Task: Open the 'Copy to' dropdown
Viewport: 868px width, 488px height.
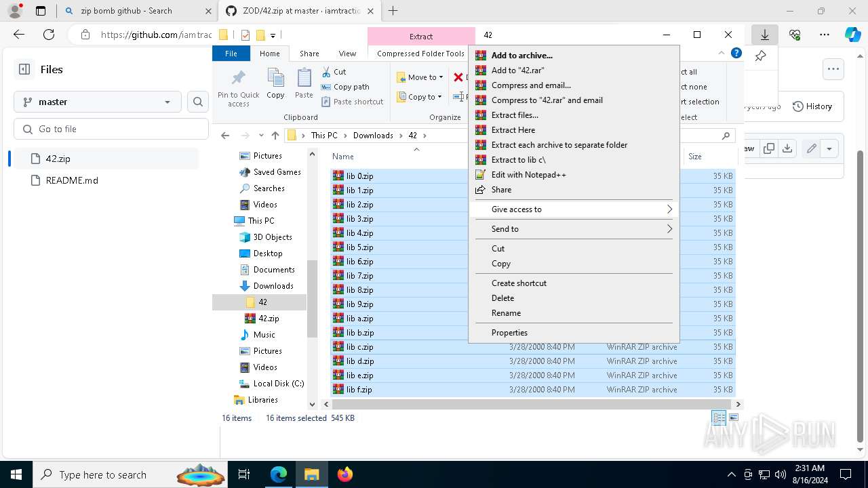Action: pos(420,97)
